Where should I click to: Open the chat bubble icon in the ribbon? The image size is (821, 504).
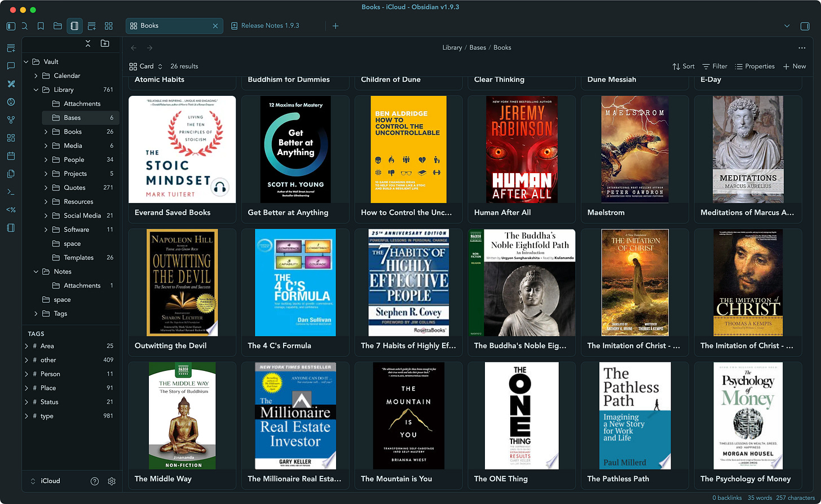pos(11,66)
